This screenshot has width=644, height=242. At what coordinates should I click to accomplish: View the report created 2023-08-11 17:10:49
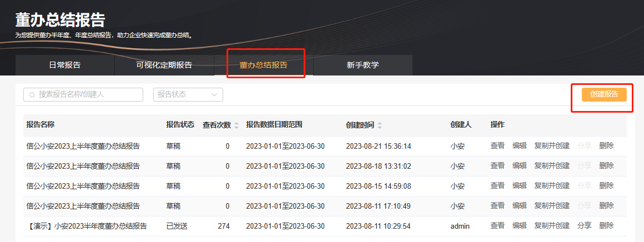click(x=497, y=206)
